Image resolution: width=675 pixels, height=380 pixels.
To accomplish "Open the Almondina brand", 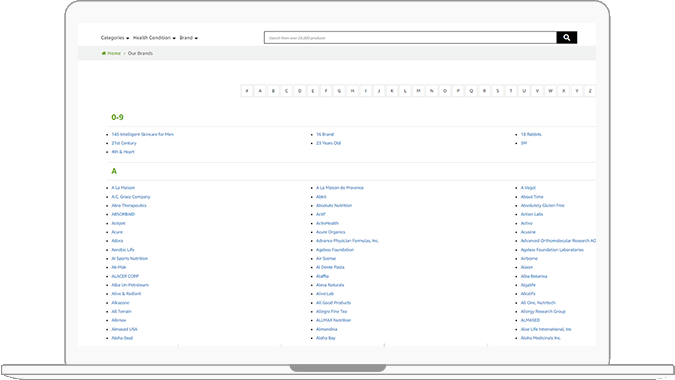I will [327, 329].
